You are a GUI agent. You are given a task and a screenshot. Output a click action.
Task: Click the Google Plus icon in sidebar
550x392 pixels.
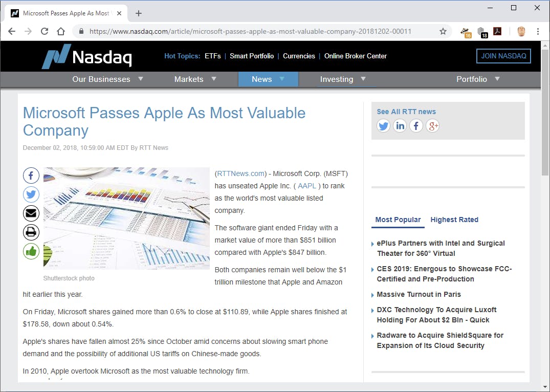432,126
